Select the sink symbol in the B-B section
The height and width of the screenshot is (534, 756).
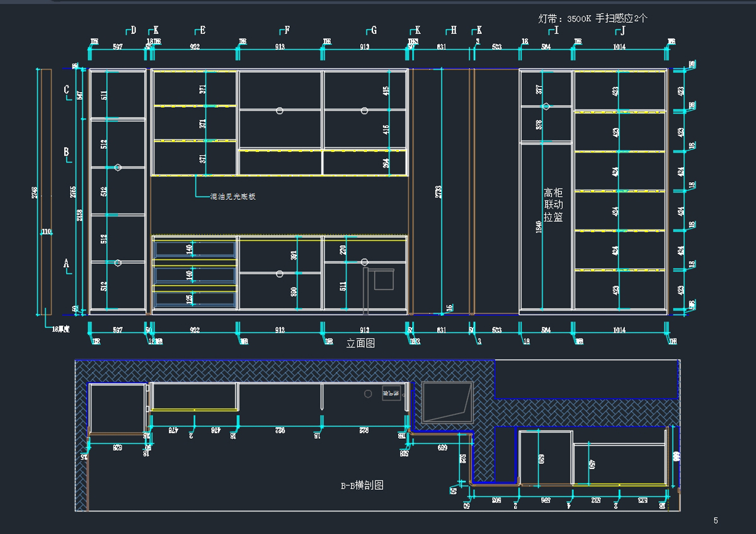(448, 402)
